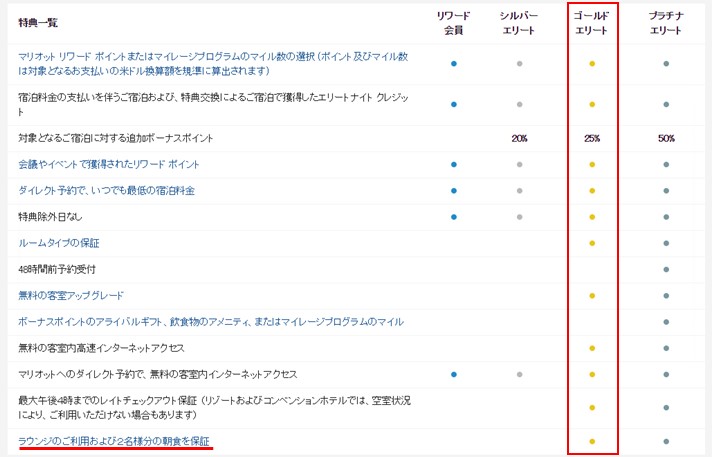Click the リワード会員 column header
The image size is (712, 457).
click(x=453, y=23)
